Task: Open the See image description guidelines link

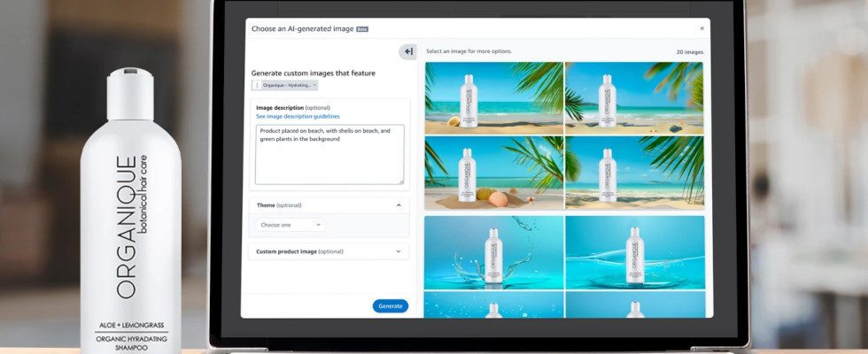Action: [x=298, y=116]
